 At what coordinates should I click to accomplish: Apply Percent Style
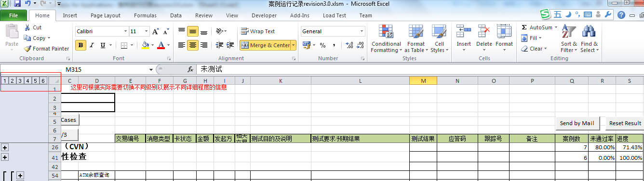322,45
